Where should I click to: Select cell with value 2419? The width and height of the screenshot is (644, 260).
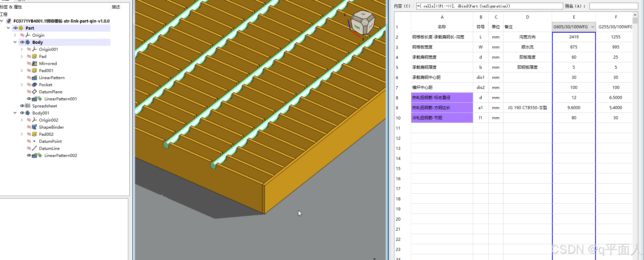coord(574,37)
